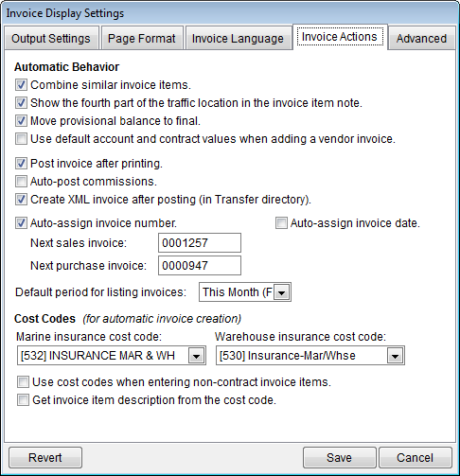Viewport: 460px width, 476px height.
Task: Click the Revert button
Action: 45,457
